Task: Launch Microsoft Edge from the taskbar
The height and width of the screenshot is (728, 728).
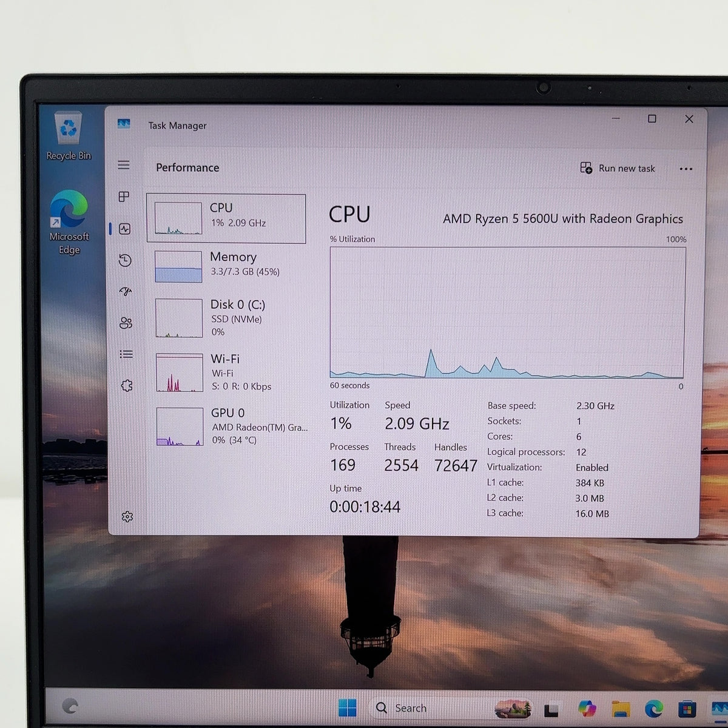Action: click(x=653, y=708)
